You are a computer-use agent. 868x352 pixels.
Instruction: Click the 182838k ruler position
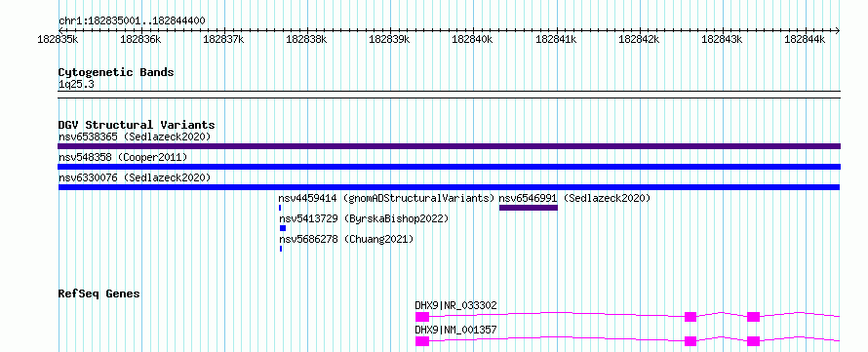(x=307, y=39)
